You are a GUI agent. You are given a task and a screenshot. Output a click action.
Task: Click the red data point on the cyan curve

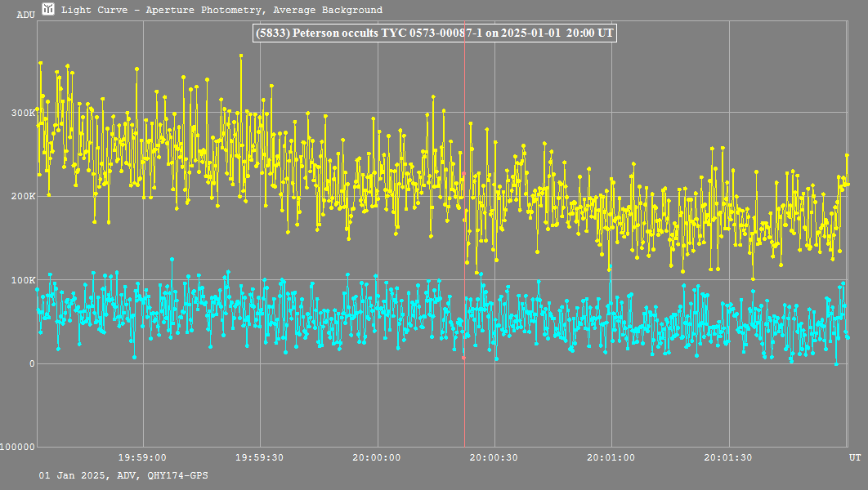463,358
